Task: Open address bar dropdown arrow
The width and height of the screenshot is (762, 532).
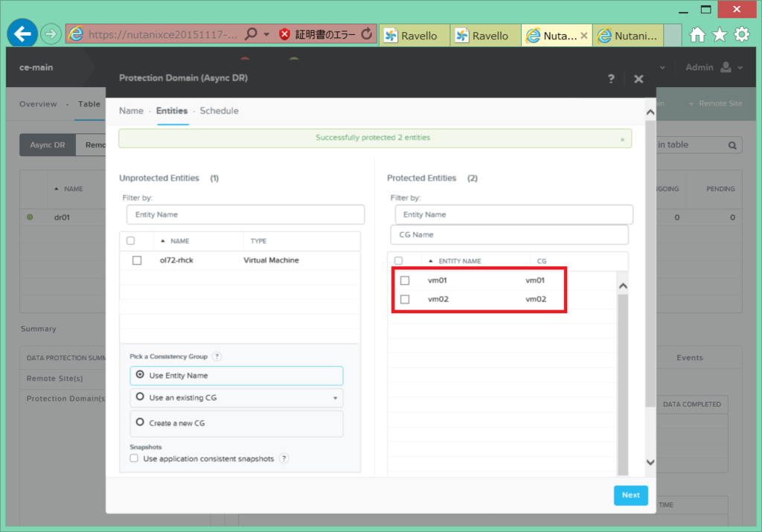Action: (x=266, y=34)
